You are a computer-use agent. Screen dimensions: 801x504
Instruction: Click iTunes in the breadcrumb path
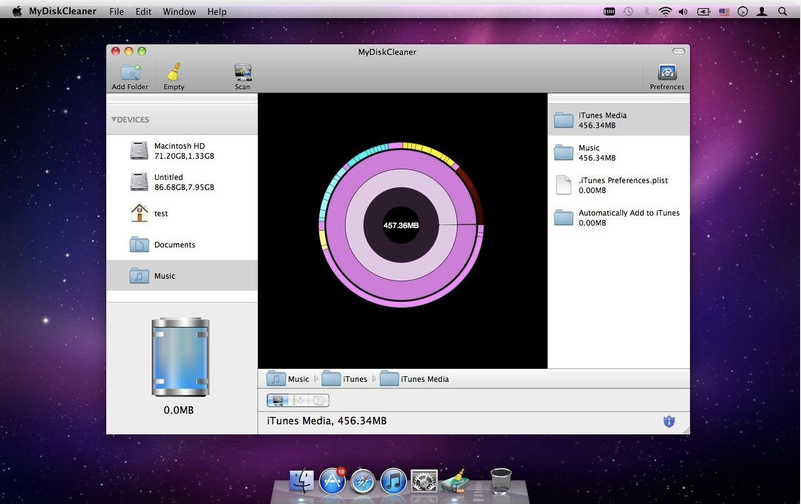344,379
